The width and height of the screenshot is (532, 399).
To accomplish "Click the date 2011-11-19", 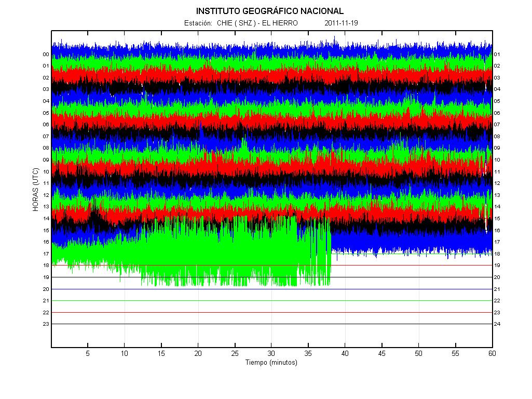I will pyautogui.click(x=341, y=23).
